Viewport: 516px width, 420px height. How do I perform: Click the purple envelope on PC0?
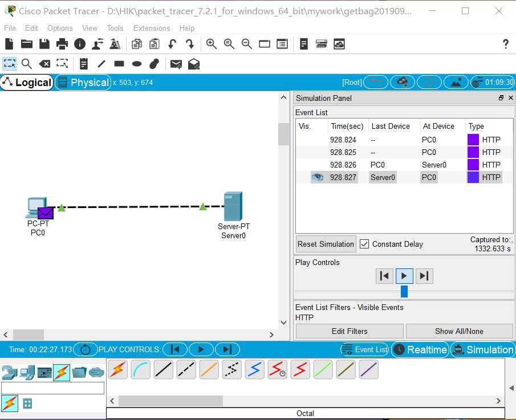click(x=46, y=213)
